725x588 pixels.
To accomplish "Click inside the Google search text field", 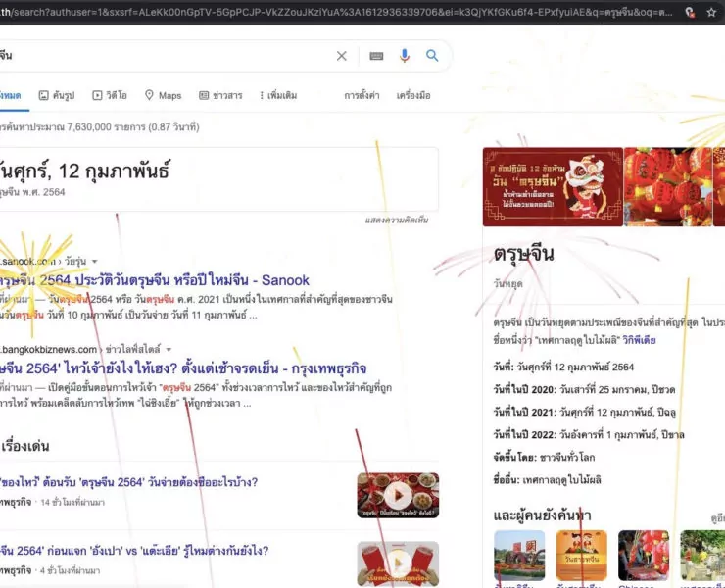I will coord(167,56).
